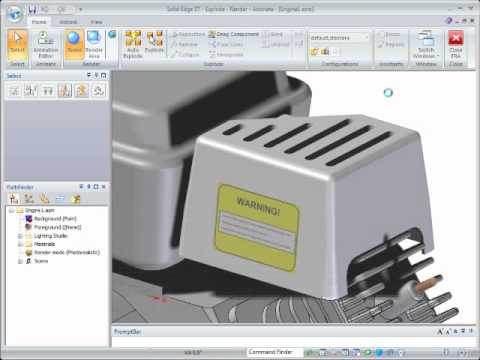Switch to the View ribbon tab

click(x=97, y=22)
